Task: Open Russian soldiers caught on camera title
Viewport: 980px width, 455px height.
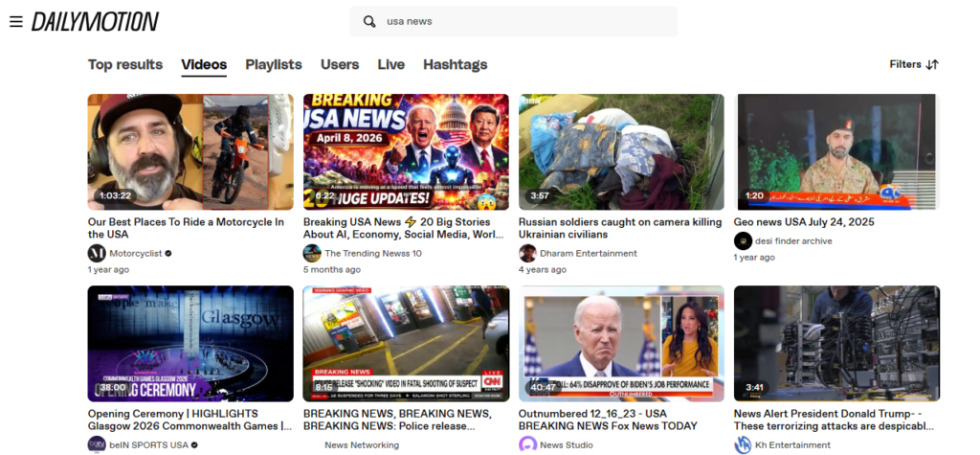Action: 620,228
